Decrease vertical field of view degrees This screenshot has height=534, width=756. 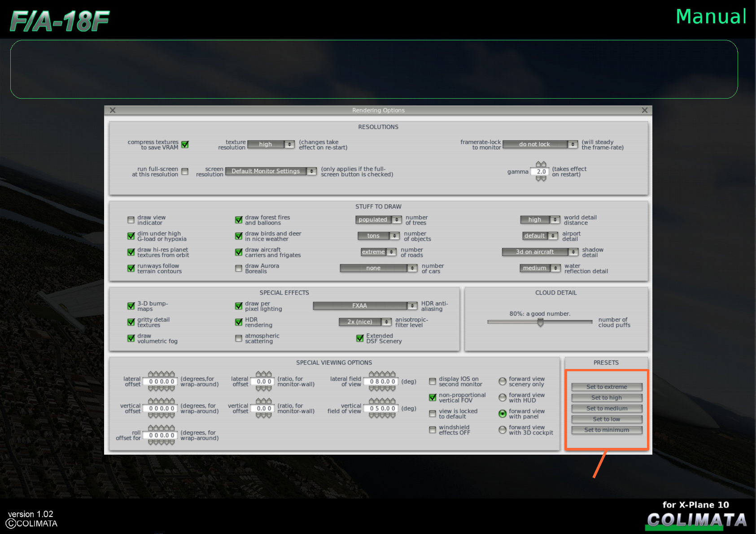pyautogui.click(x=382, y=416)
